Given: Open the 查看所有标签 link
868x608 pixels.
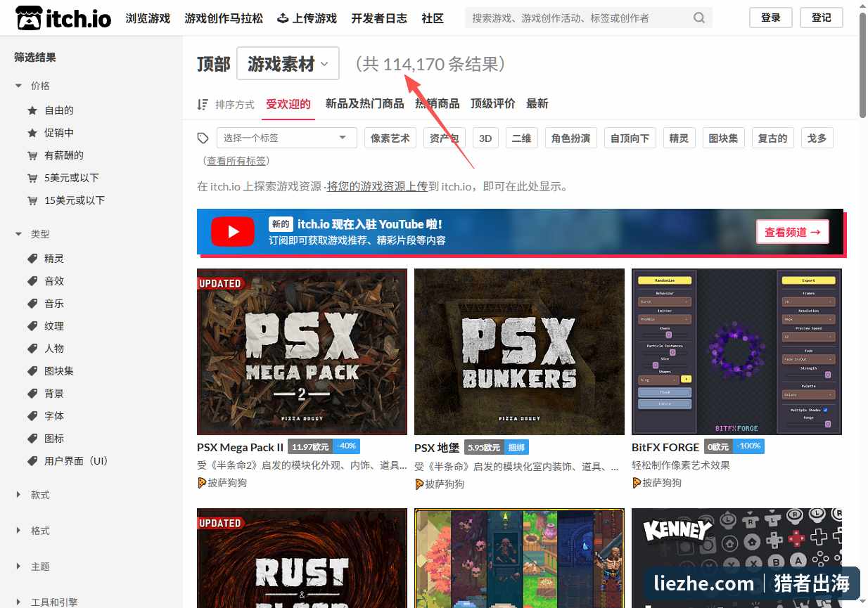Looking at the screenshot, I should click(236, 161).
